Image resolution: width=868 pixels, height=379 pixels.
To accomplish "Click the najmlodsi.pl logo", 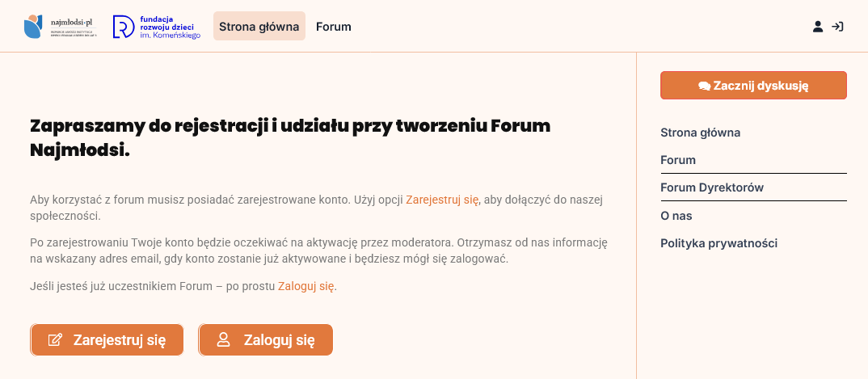I will click(x=59, y=27).
